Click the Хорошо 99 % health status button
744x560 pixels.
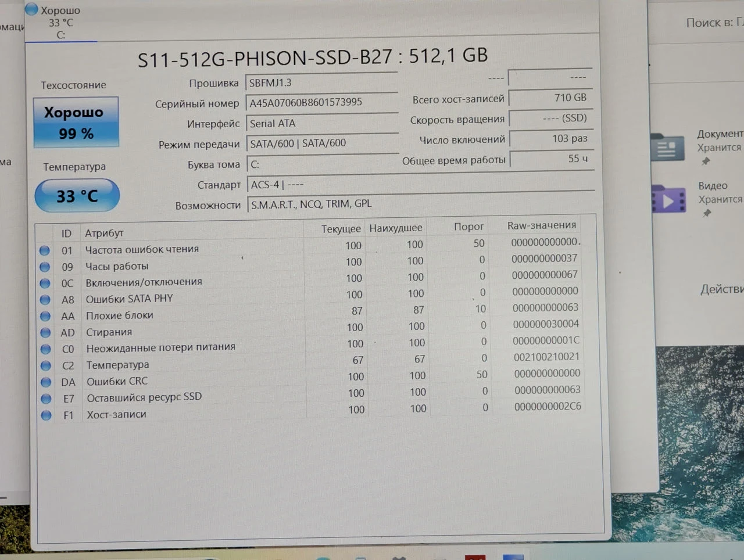(76, 122)
